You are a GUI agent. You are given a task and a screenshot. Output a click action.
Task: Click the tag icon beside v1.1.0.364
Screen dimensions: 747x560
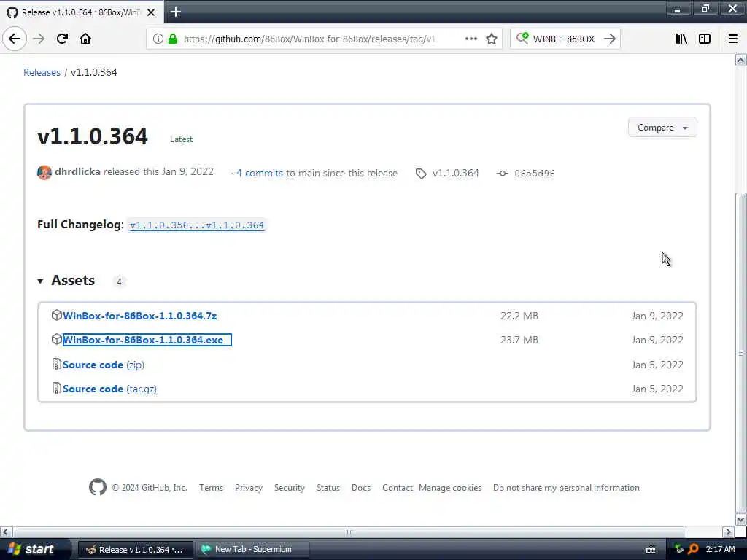point(421,174)
